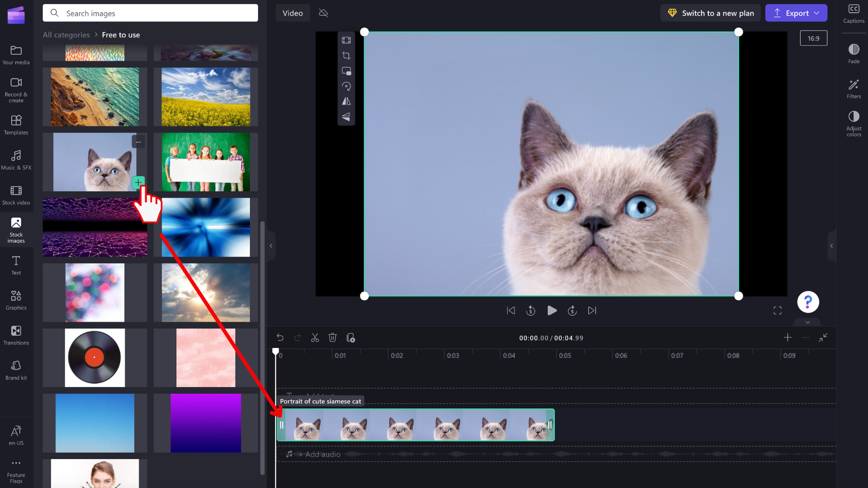Play the video preview
The width and height of the screenshot is (868, 488).
pyautogui.click(x=552, y=310)
